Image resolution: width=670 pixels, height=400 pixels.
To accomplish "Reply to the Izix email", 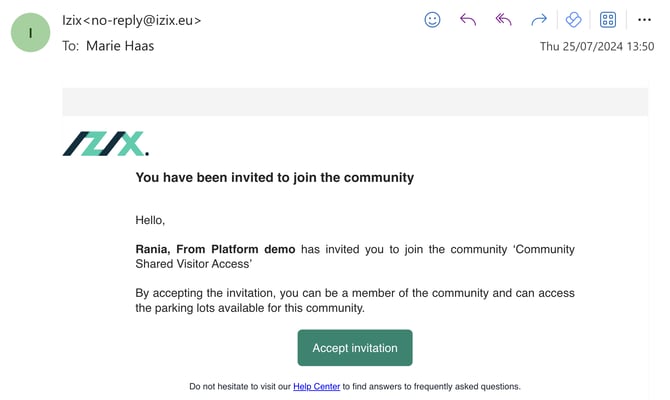I will coord(467,19).
